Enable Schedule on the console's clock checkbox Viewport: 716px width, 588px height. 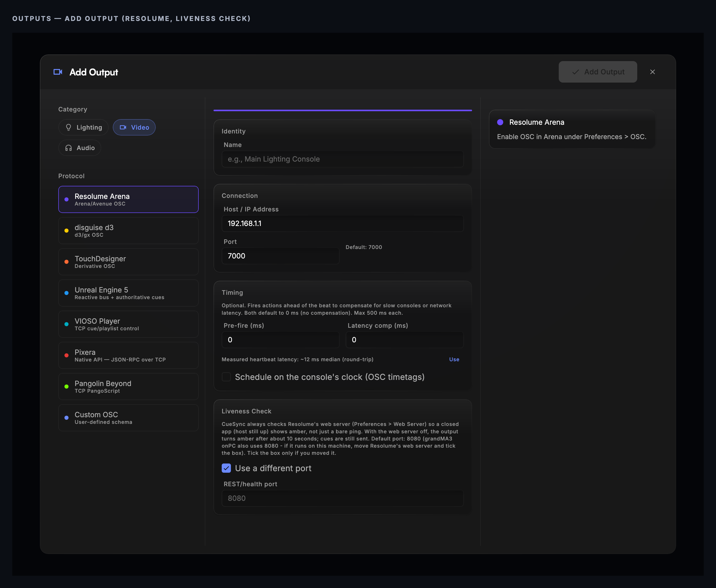click(226, 377)
